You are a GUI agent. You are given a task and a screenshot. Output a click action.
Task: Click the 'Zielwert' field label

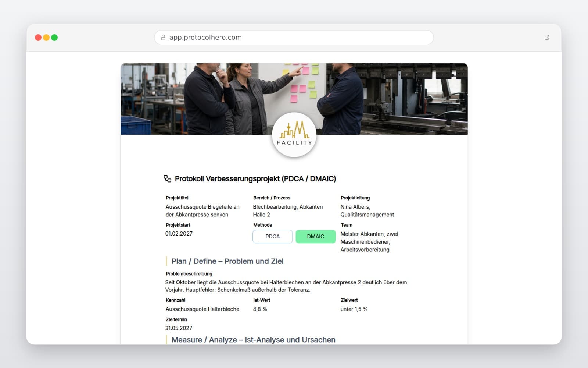349,300
